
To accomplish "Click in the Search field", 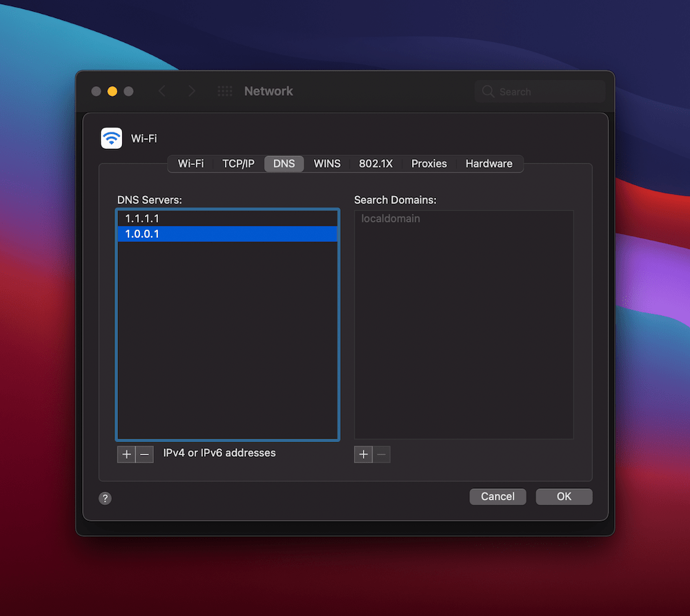I will pos(540,92).
